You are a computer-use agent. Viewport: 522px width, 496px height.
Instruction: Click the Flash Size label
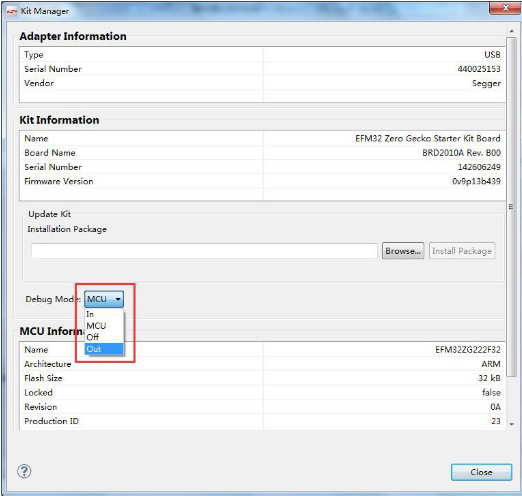click(x=43, y=378)
